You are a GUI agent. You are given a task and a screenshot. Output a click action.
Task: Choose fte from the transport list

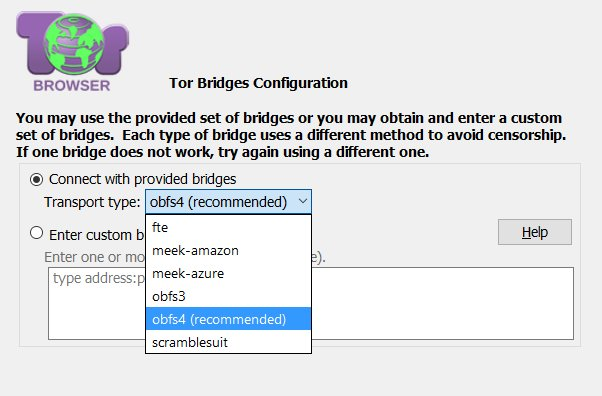click(x=228, y=227)
